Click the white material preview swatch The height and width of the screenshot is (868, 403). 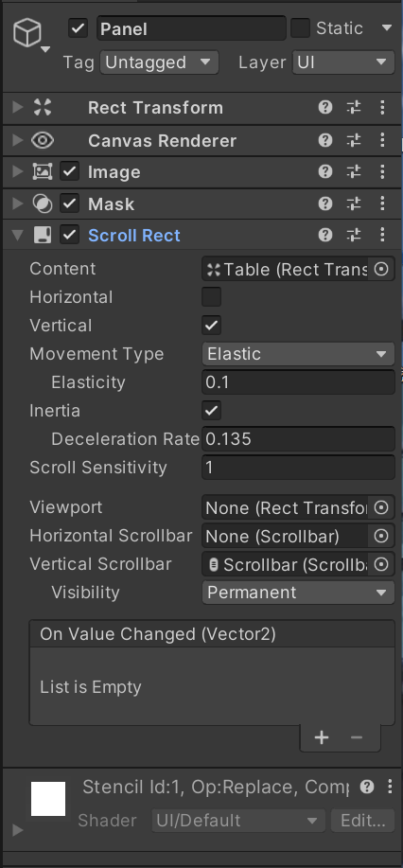tap(48, 799)
